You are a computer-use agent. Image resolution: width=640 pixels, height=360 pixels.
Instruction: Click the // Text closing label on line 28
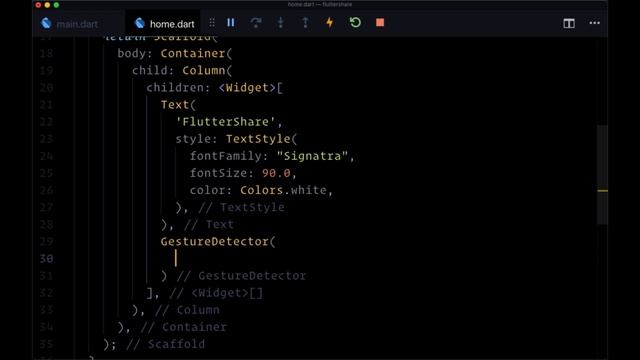[x=209, y=224]
